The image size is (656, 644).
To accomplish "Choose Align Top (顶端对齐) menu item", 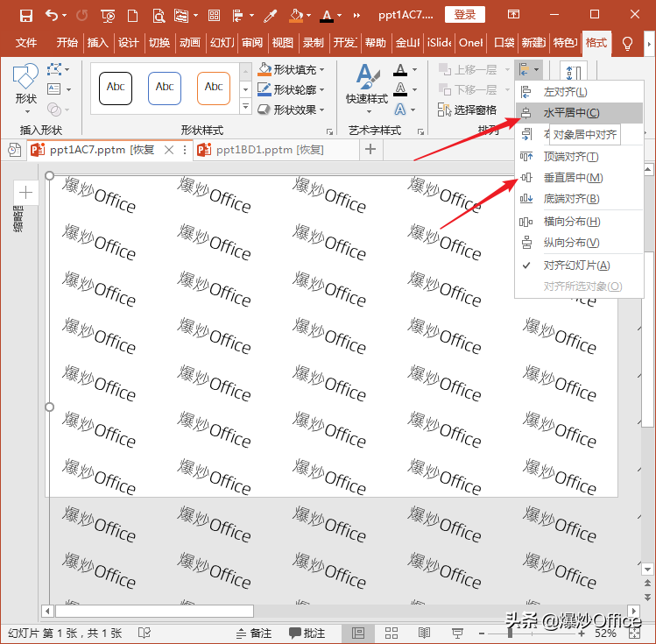I will [579, 157].
